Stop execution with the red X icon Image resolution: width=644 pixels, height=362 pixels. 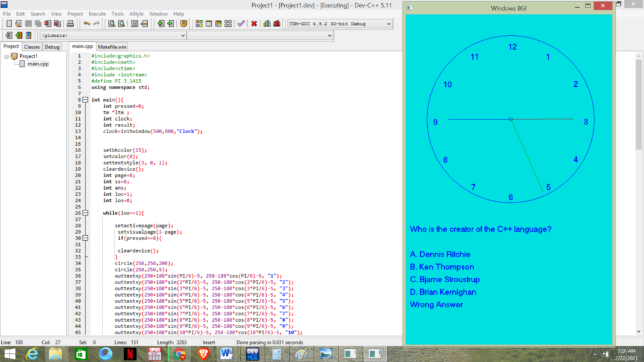pyautogui.click(x=254, y=24)
